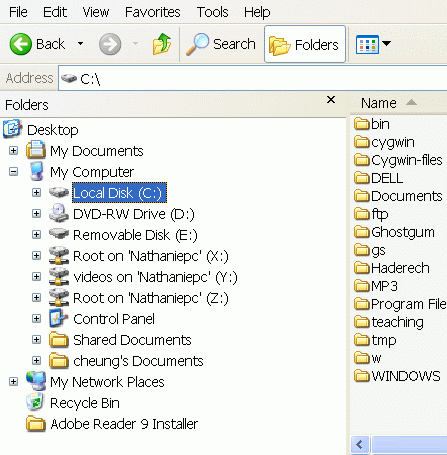Screen dimensions: 447x455
Task: Select the teaching folder
Action: point(389,322)
